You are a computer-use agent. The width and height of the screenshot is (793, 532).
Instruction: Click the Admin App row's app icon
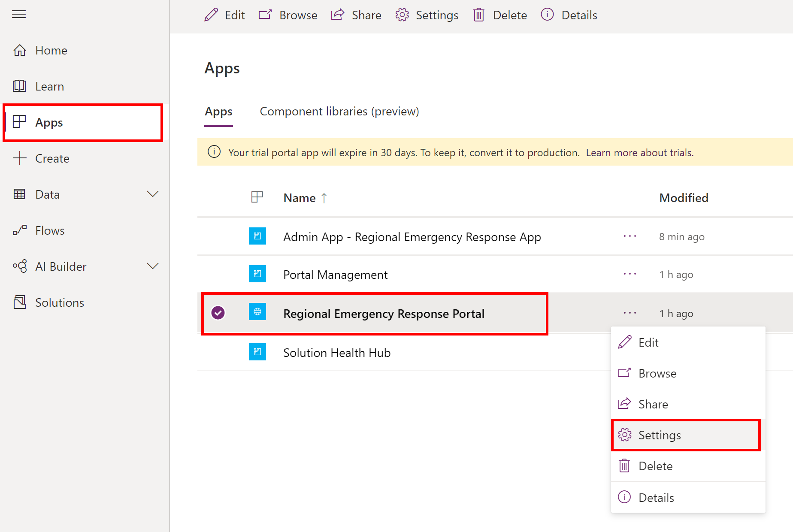[x=257, y=236]
